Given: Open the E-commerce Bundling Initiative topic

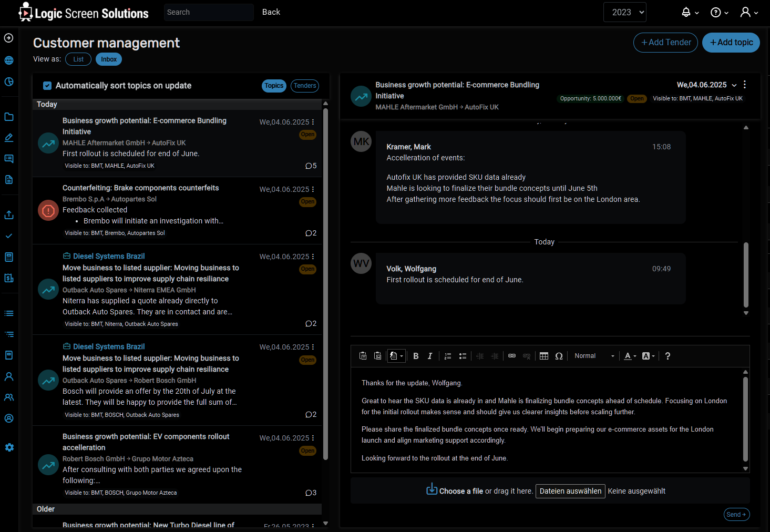Looking at the screenshot, I should pos(177,143).
